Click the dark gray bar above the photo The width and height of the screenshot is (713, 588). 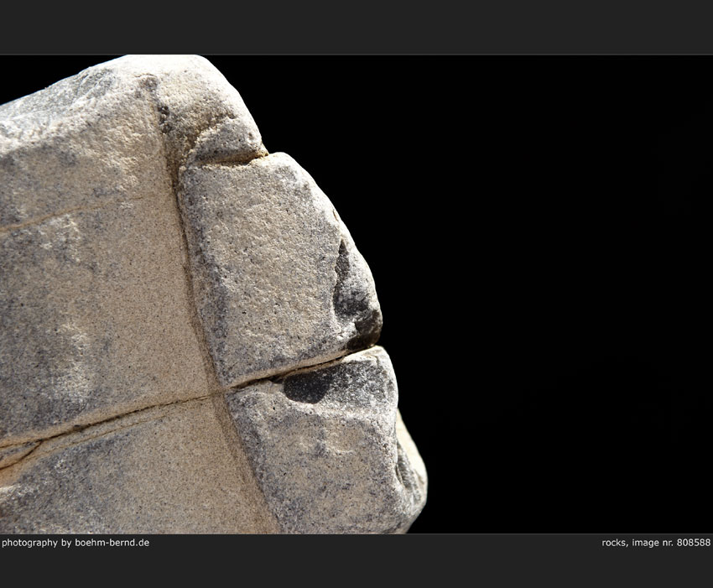coord(356,27)
